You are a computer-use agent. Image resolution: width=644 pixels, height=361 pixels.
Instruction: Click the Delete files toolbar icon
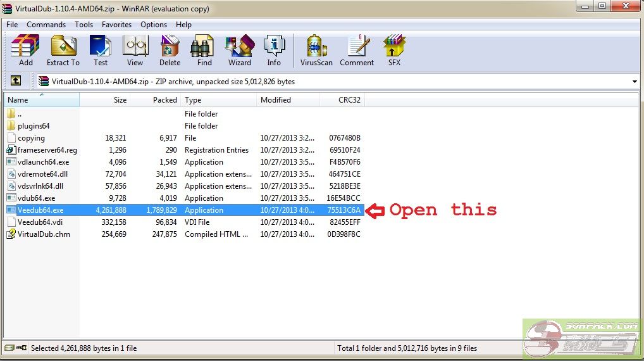[170, 51]
